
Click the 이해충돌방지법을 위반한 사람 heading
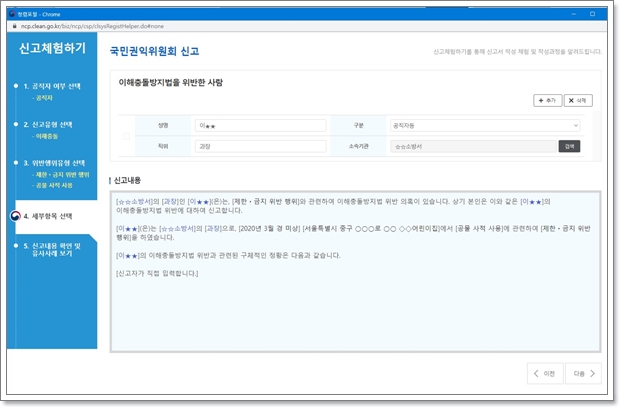171,82
